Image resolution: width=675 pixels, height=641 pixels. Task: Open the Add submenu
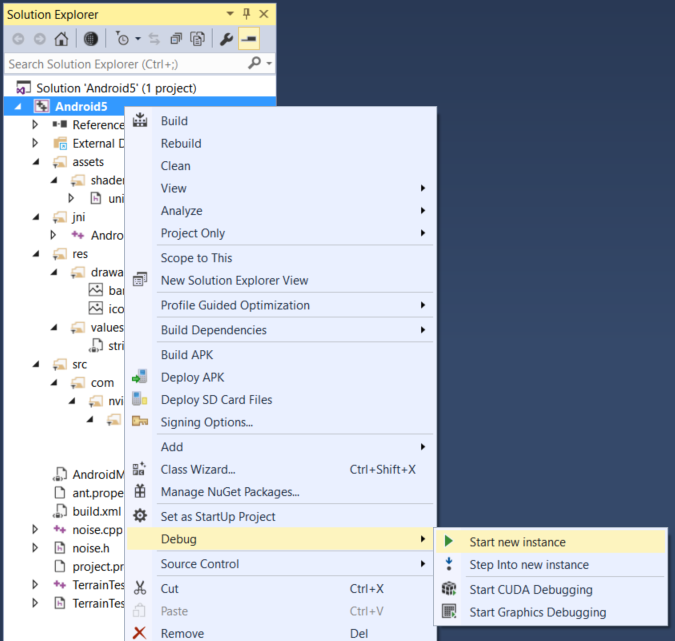[x=281, y=447]
